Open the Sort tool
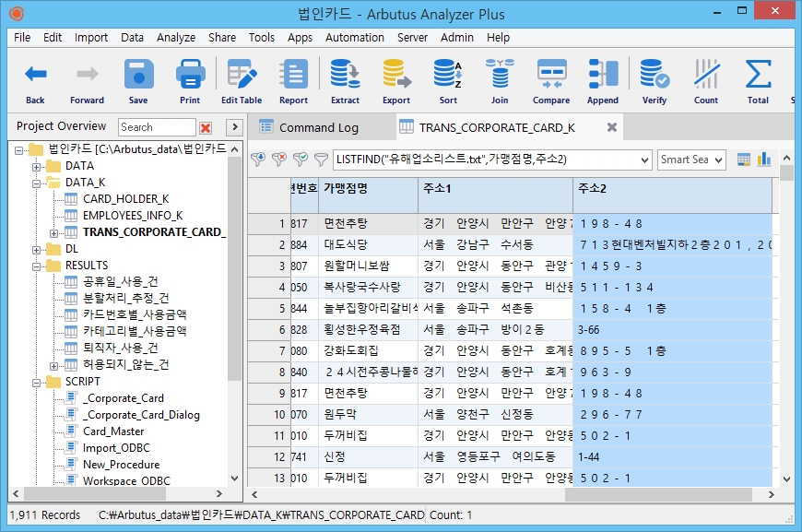This screenshot has width=802, height=532. click(x=448, y=81)
